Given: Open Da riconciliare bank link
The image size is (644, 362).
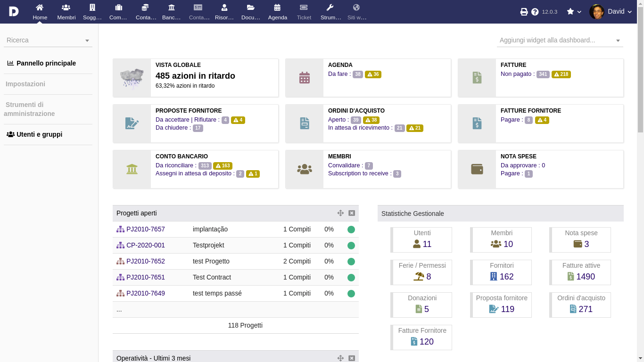Looking at the screenshot, I should [x=176, y=165].
